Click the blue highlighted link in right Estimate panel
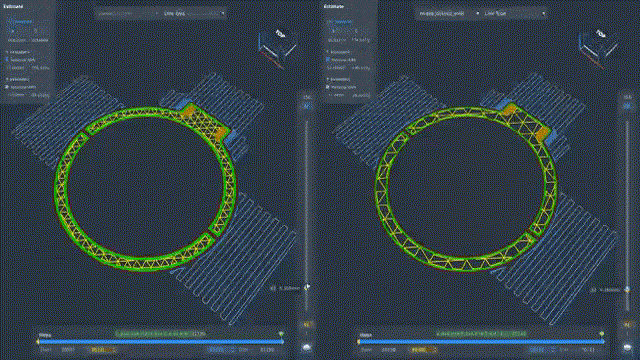This screenshot has height=360, width=640. (x=341, y=22)
